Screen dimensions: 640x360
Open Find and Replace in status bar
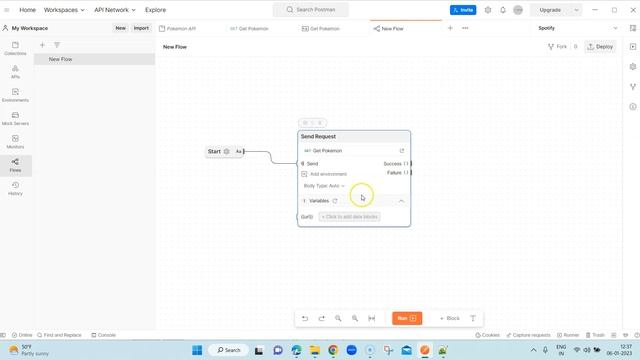tap(59, 335)
